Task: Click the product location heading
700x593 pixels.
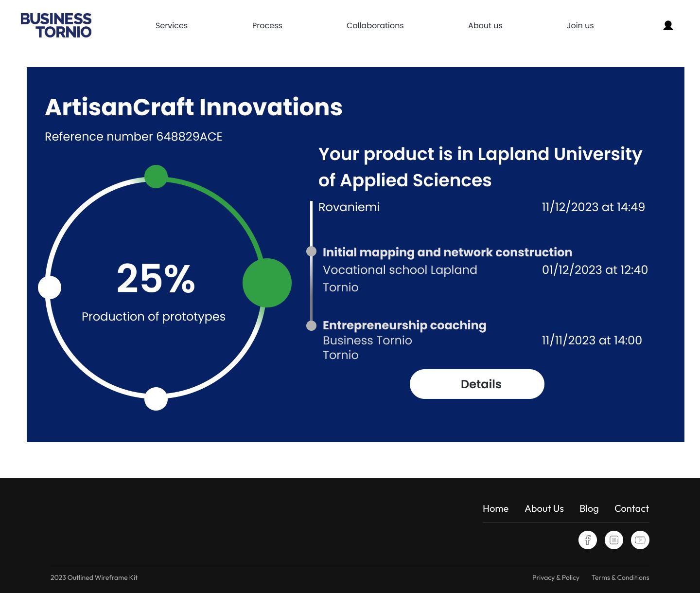Action: [480, 167]
